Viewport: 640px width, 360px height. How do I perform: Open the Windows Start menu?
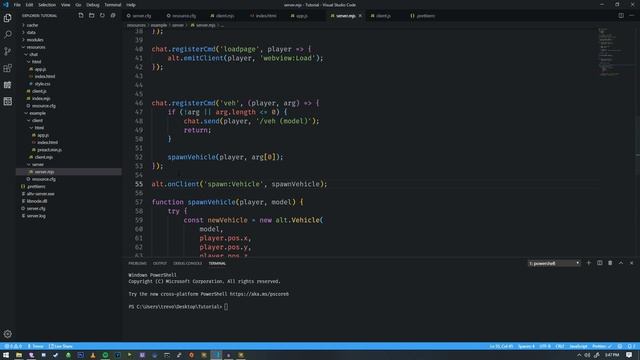point(6,355)
